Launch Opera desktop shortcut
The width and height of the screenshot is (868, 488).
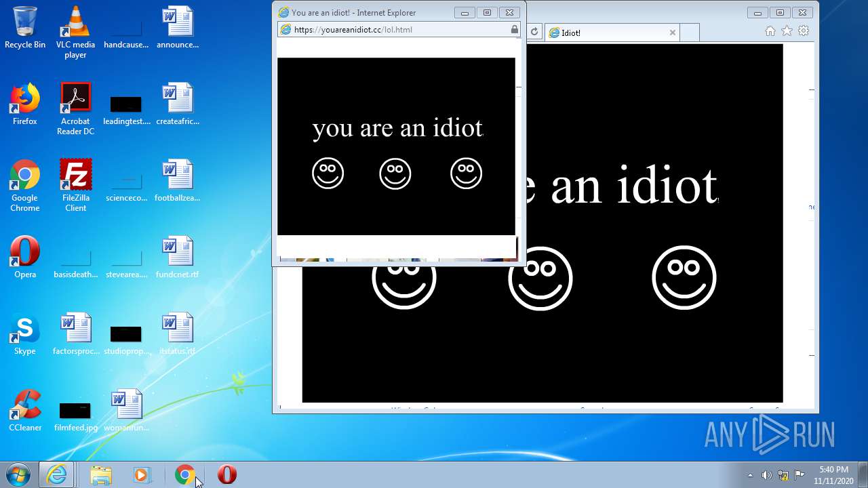pyautogui.click(x=25, y=257)
